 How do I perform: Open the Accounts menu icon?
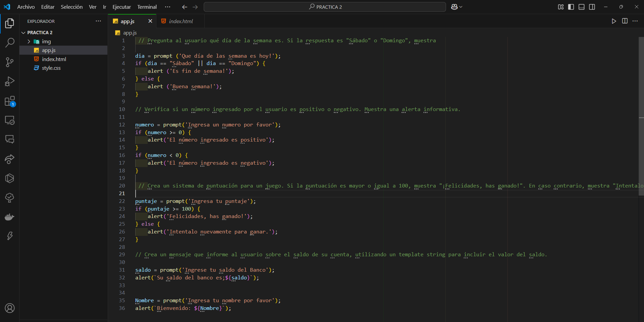point(10,308)
